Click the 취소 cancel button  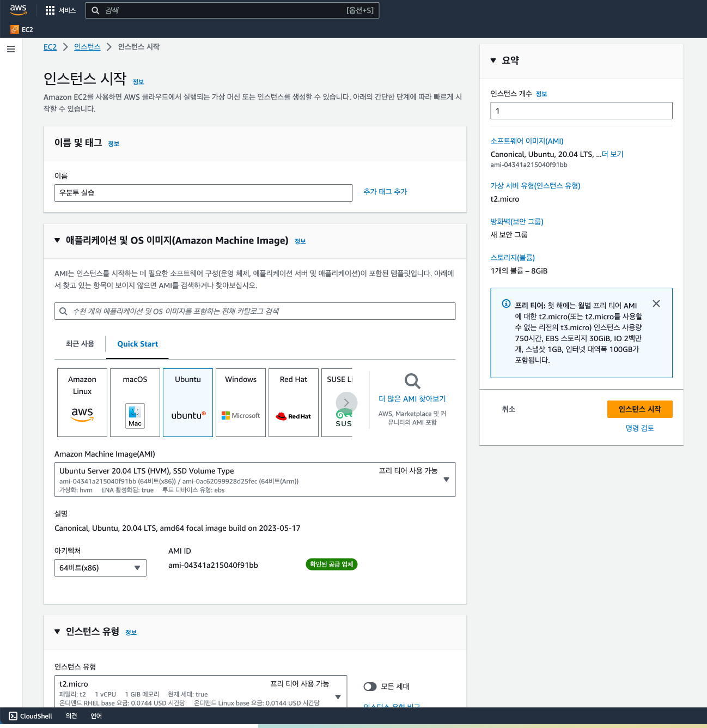click(508, 409)
